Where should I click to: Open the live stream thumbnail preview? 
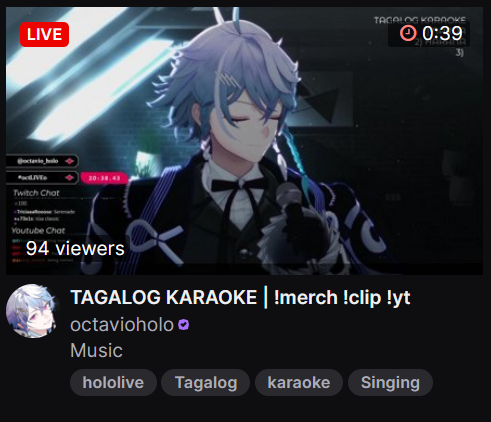[244, 141]
